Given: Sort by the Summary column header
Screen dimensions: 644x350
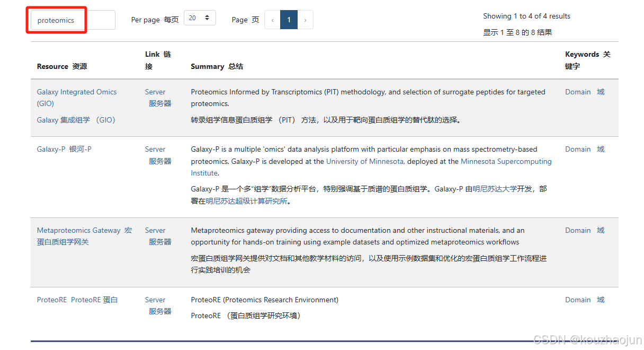Looking at the screenshot, I should (x=217, y=66).
